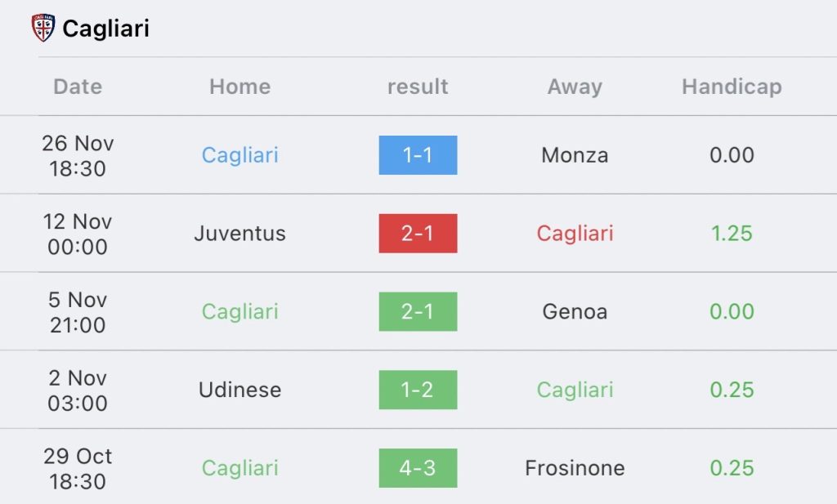The height and width of the screenshot is (504, 837).
Task: Open the blue 1-1 result badge
Action: point(418,155)
